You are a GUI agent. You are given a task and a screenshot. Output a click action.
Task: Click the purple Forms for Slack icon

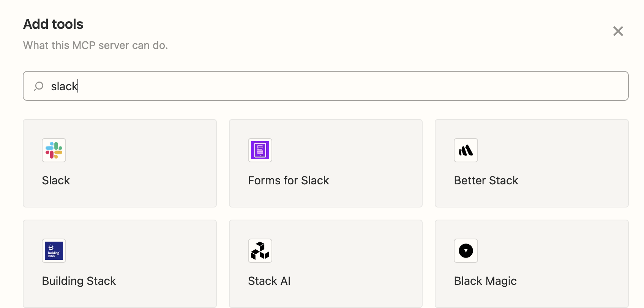click(x=260, y=150)
